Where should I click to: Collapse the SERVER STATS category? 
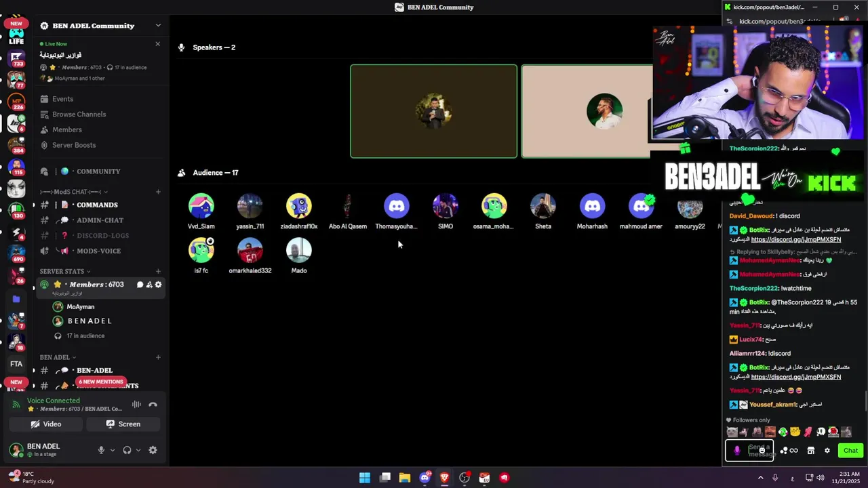pyautogui.click(x=64, y=272)
